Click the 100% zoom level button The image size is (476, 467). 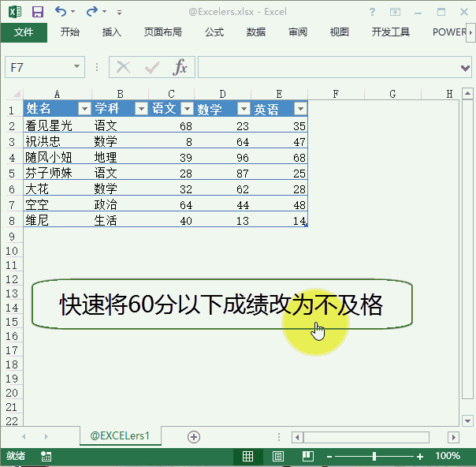(x=448, y=456)
